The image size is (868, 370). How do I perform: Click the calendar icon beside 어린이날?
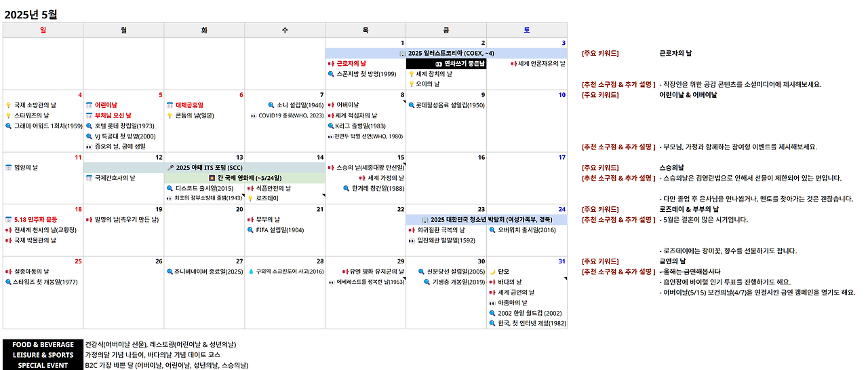[89, 105]
